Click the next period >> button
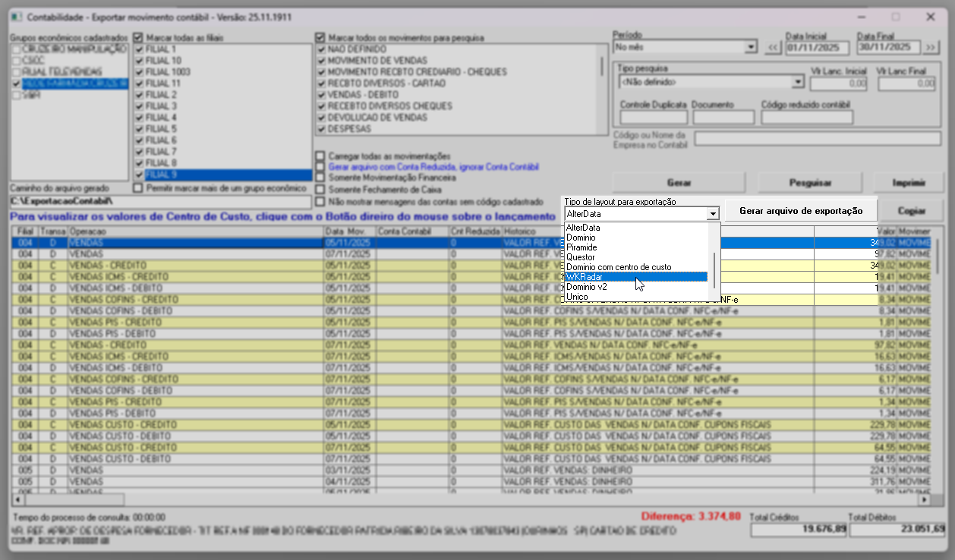The width and height of the screenshot is (955, 560). (x=931, y=47)
